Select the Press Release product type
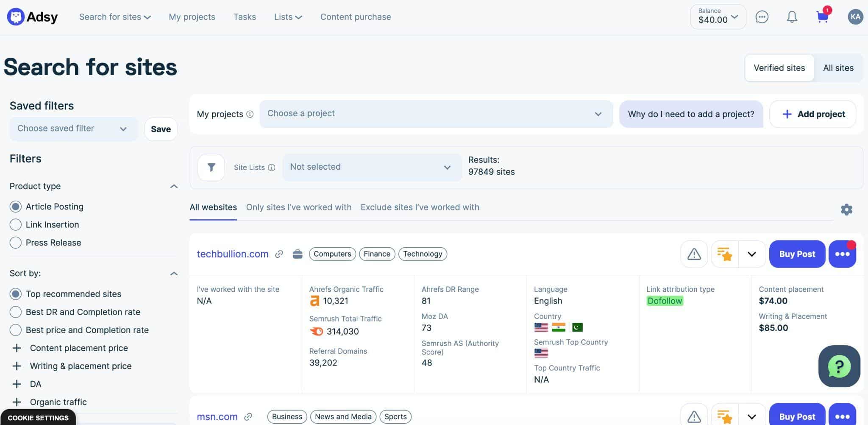Viewport: 868px width, 425px height. (x=16, y=243)
